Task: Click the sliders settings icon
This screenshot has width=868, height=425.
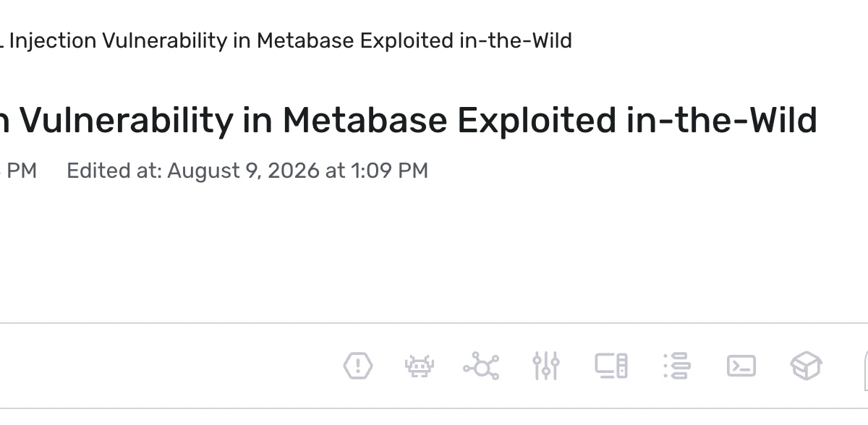Action: click(x=546, y=366)
